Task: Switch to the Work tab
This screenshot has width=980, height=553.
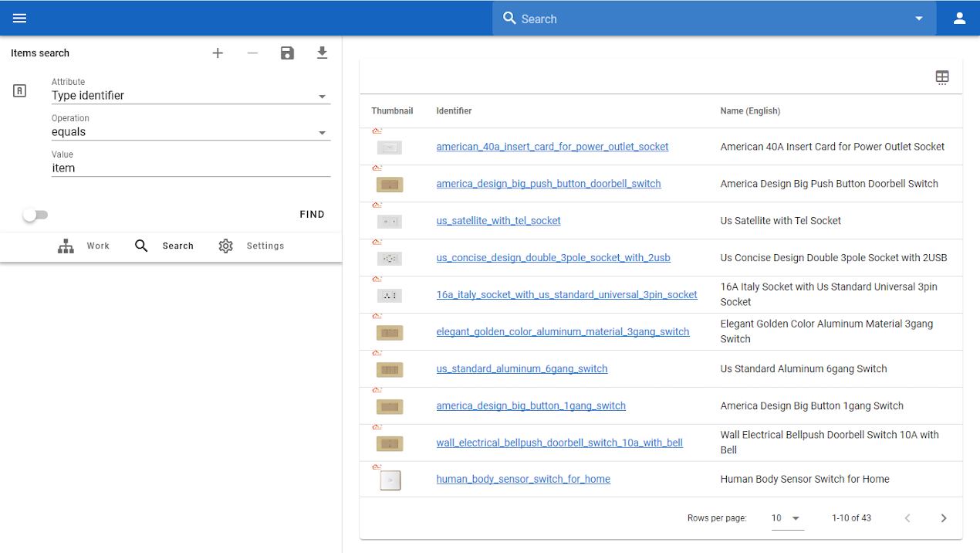Action: coord(84,246)
